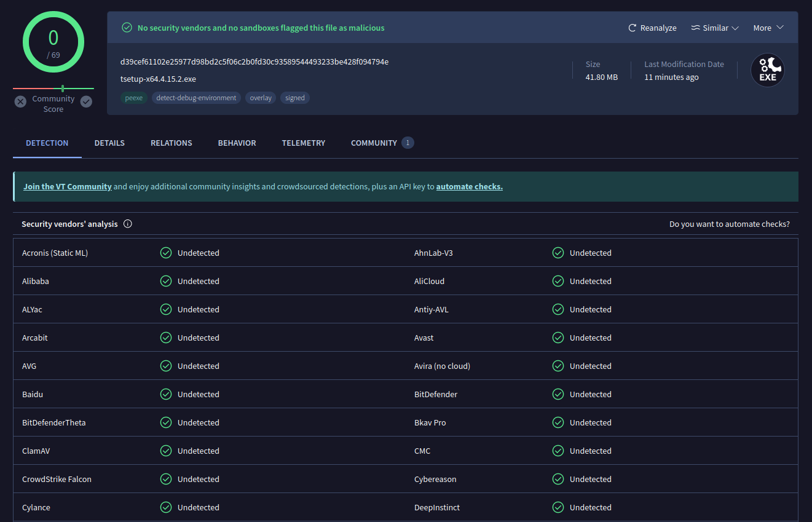Image resolution: width=812 pixels, height=522 pixels.
Task: Click the CMC undetected check icon
Action: tap(558, 451)
